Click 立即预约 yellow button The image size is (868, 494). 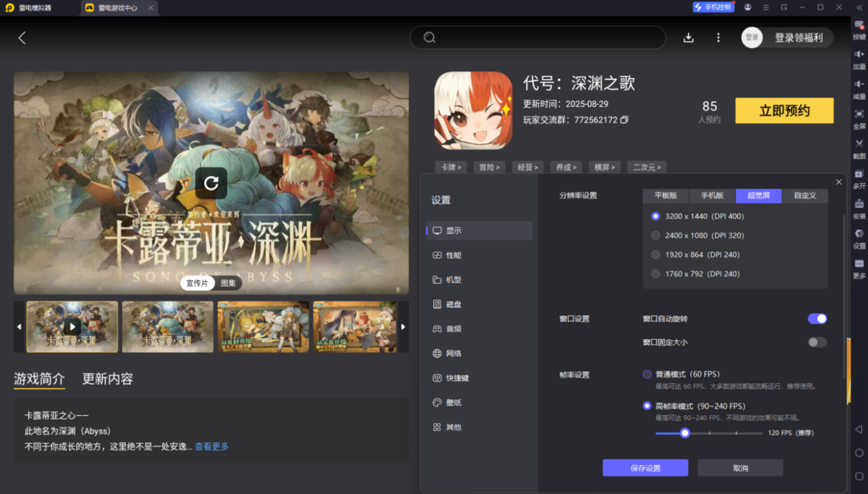click(x=784, y=110)
